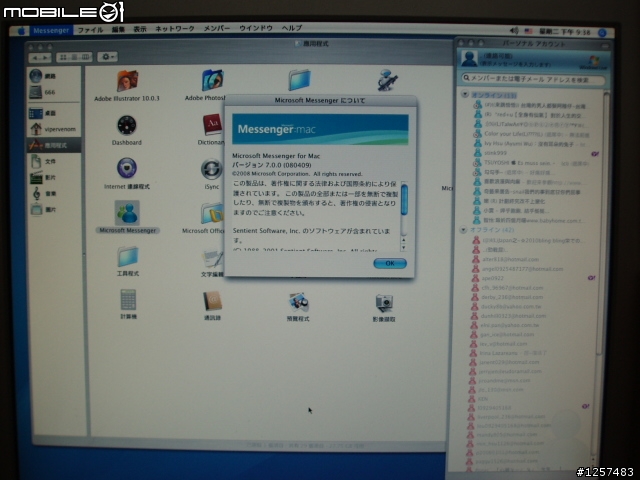This screenshot has height=480, width=640.
Task: Select contact alter618@hotmail.com in offline list
Action: [510, 260]
